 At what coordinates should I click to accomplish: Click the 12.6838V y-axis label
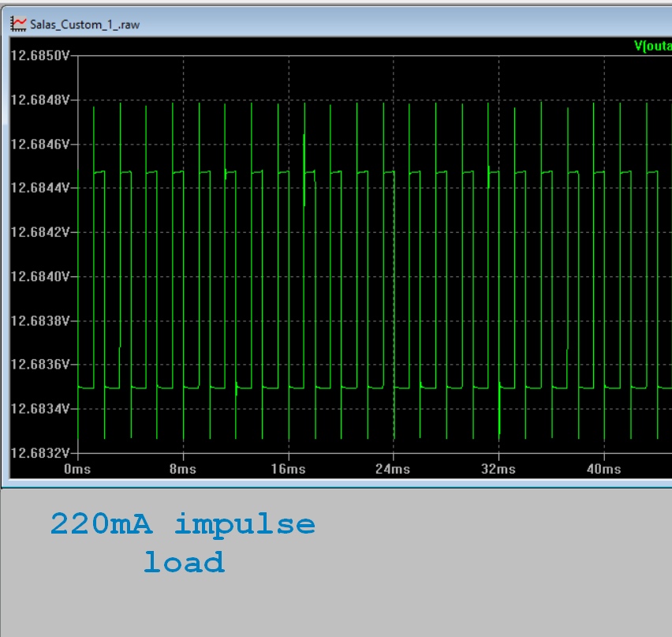tap(40, 320)
